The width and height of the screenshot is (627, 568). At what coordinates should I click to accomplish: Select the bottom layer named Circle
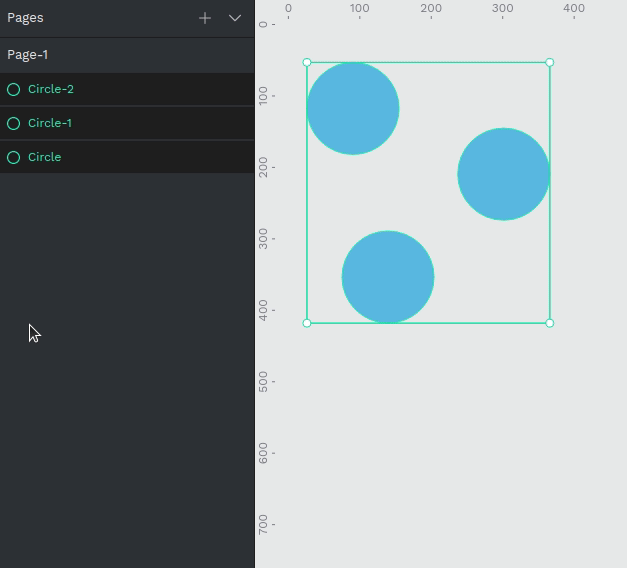[x=45, y=157]
